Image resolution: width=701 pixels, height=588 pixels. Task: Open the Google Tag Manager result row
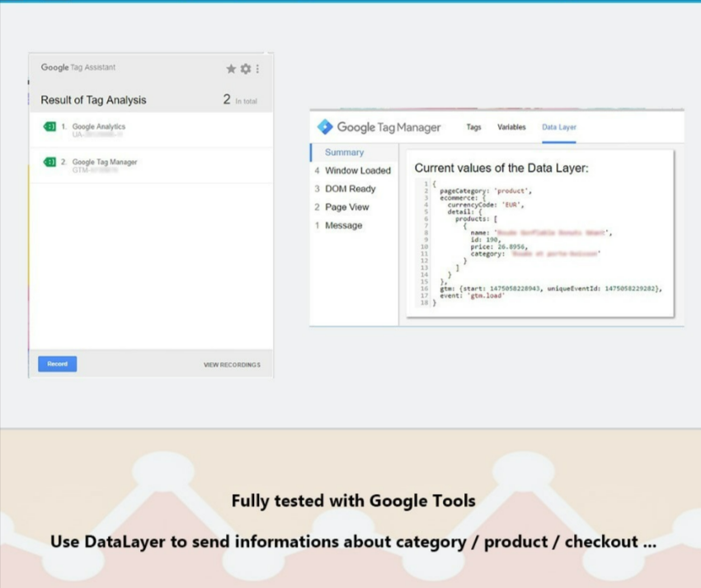coord(151,166)
